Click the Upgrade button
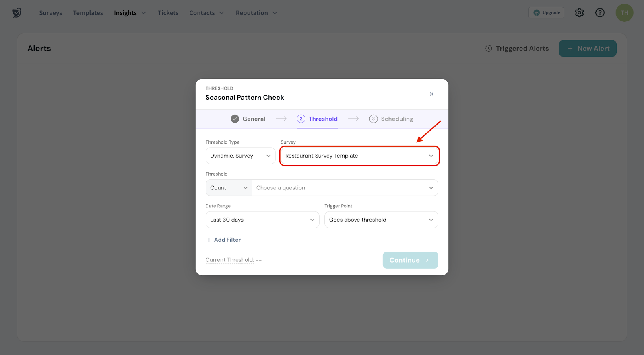 click(x=546, y=13)
